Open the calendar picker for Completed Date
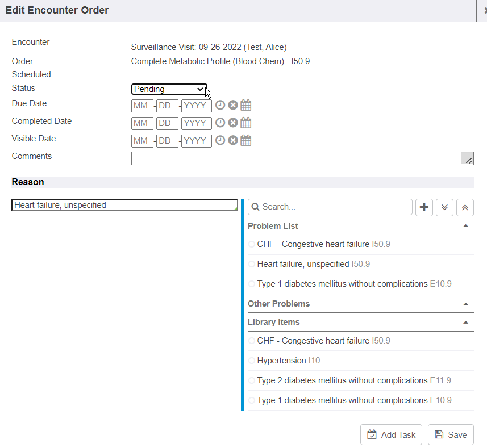The image size is (487, 448). [x=246, y=123]
